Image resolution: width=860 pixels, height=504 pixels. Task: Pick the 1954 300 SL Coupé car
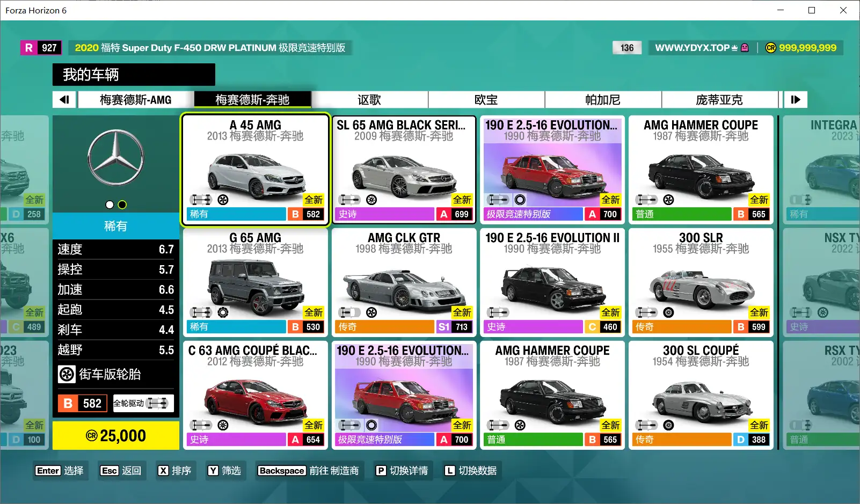click(701, 395)
